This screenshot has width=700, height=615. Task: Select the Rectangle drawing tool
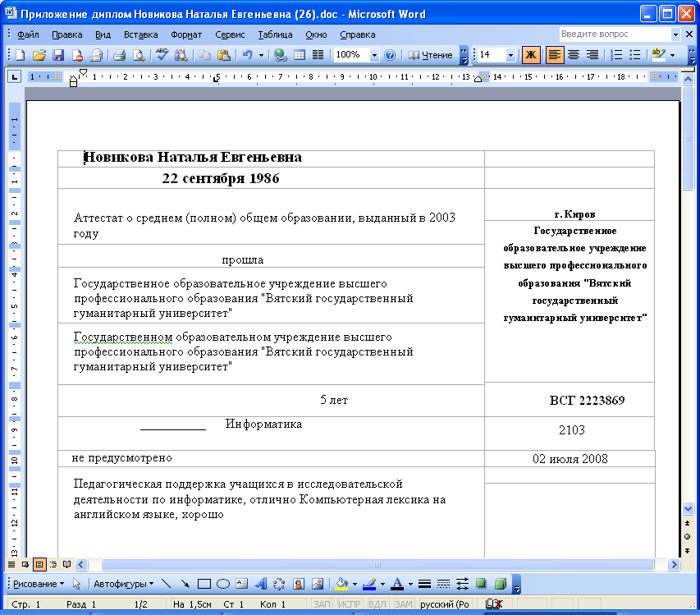(x=204, y=584)
